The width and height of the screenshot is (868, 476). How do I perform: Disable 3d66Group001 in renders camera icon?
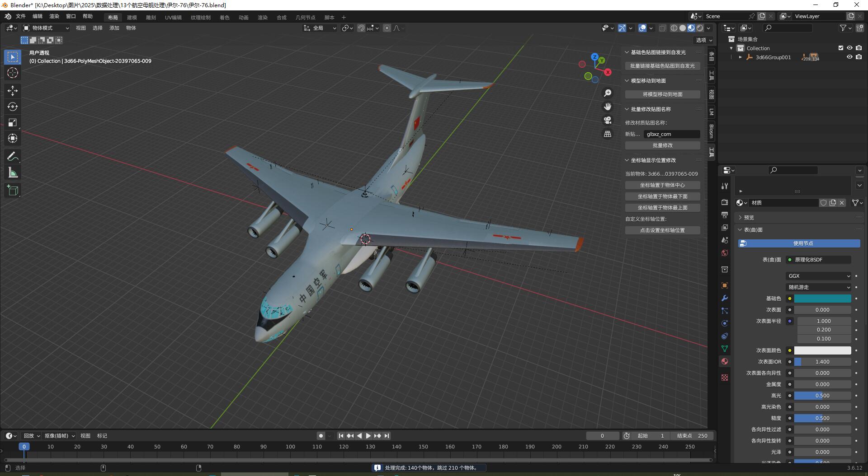coord(859,57)
